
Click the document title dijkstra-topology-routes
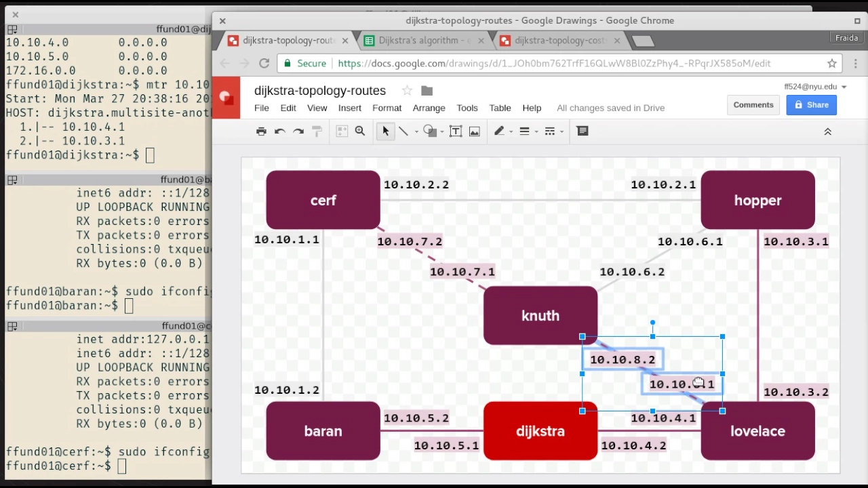320,91
